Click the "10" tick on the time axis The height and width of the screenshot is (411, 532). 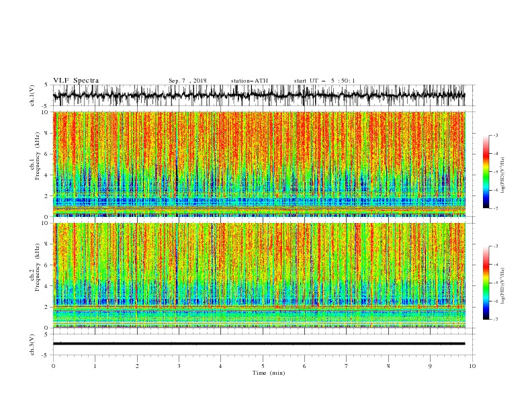click(472, 366)
